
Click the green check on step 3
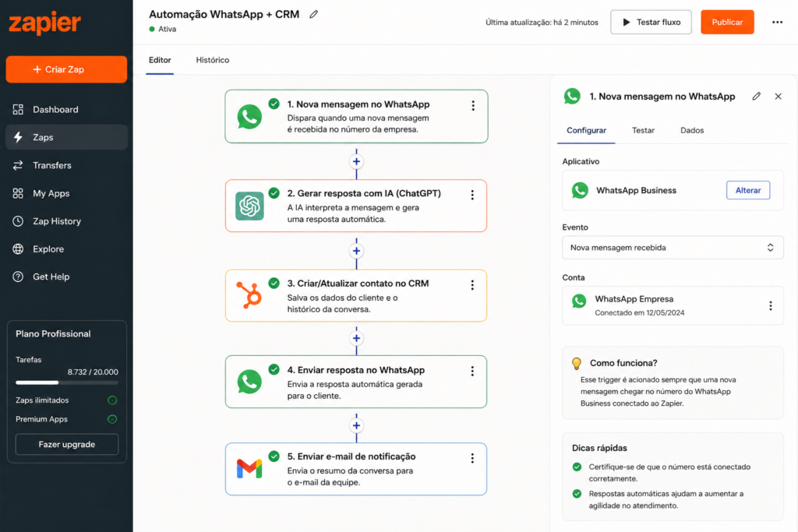point(274,283)
